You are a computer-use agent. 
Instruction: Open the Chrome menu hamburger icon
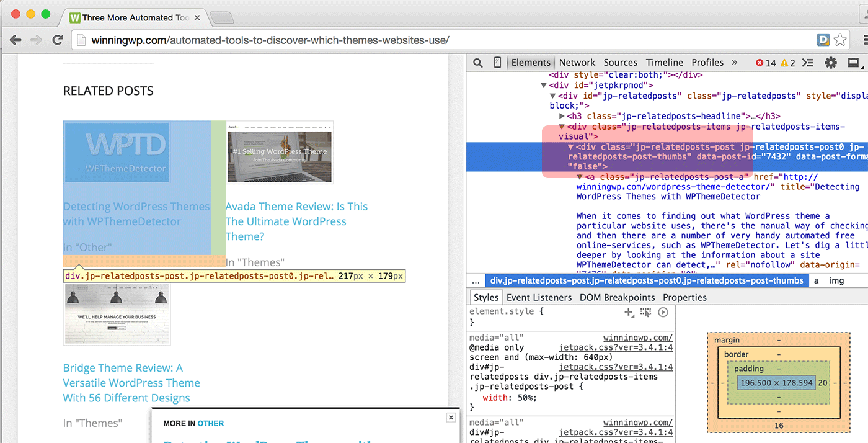(x=865, y=40)
